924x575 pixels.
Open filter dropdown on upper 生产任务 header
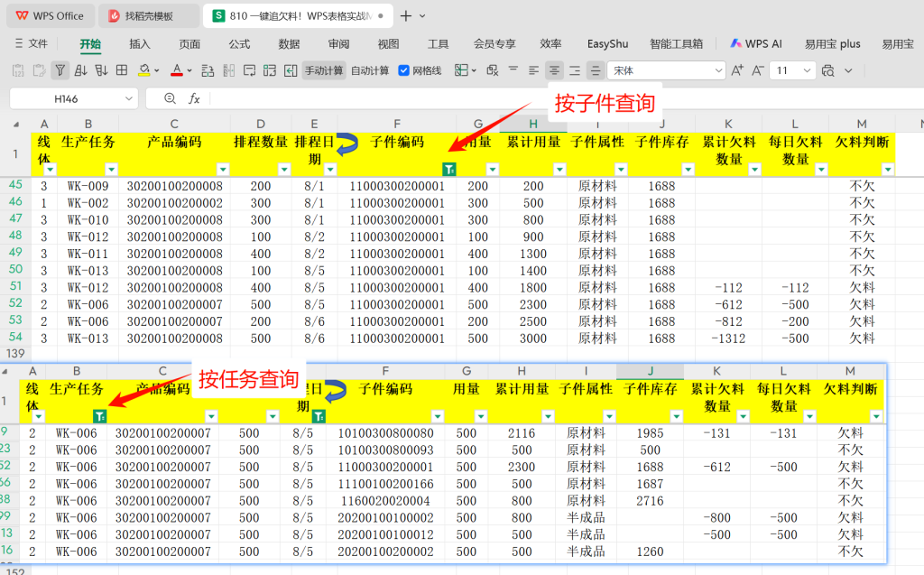point(111,170)
